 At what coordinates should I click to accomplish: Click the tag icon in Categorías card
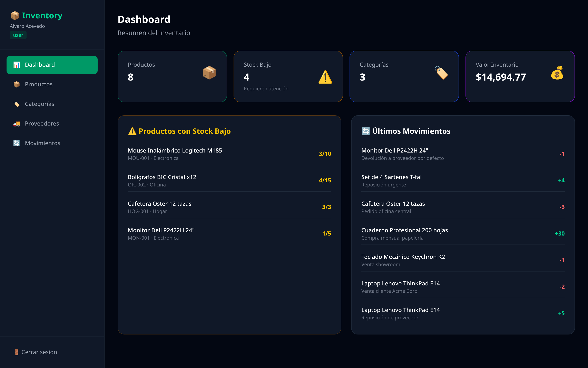[x=441, y=73]
